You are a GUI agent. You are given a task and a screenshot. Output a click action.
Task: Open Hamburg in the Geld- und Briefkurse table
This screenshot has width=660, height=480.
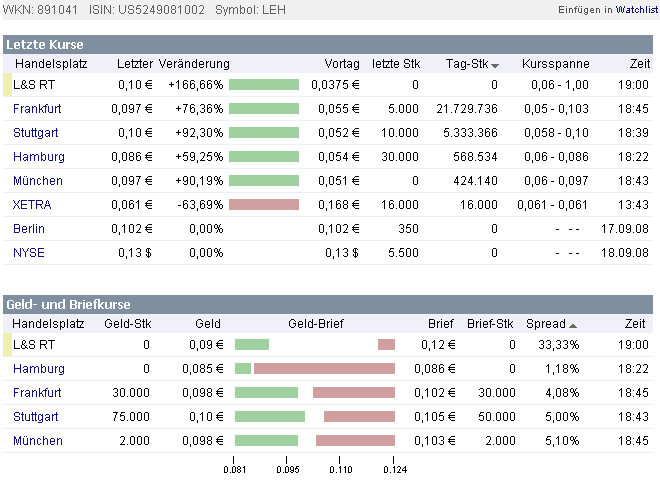[38, 368]
